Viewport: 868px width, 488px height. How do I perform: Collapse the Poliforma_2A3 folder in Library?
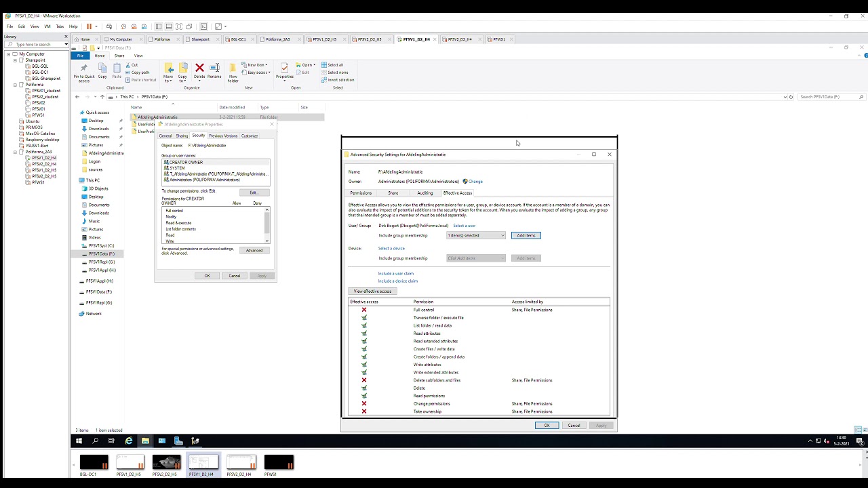[x=15, y=152]
